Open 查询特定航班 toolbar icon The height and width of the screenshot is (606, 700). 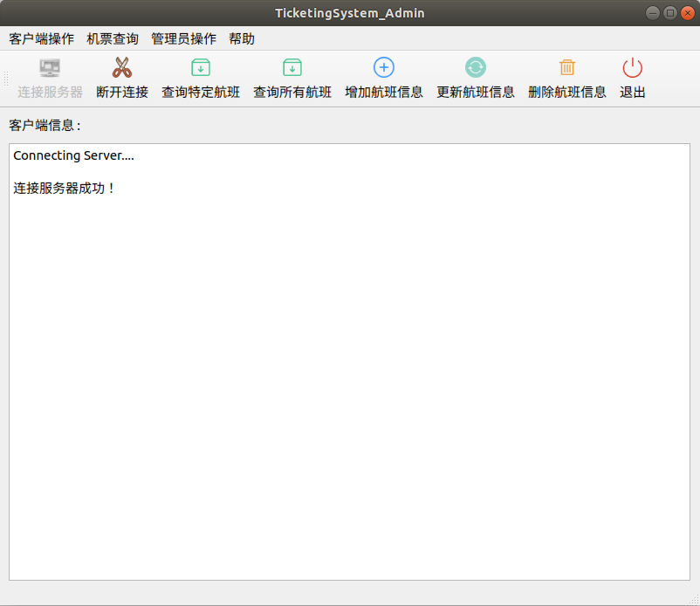click(201, 68)
